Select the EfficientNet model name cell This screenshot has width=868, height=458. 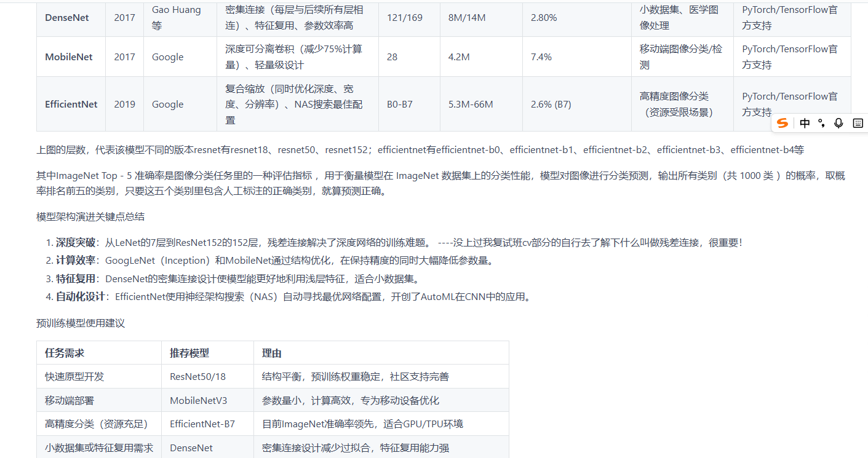point(71,105)
